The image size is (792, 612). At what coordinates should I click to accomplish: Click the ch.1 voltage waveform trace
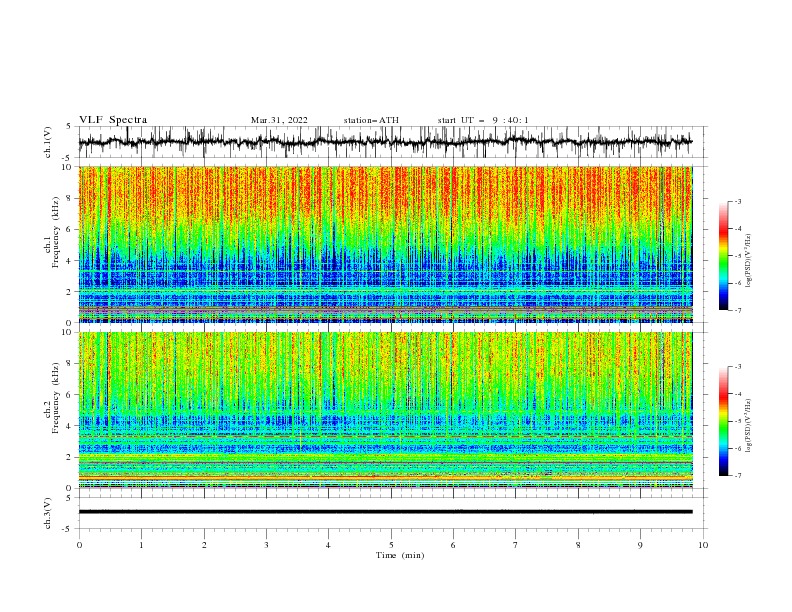pos(385,142)
